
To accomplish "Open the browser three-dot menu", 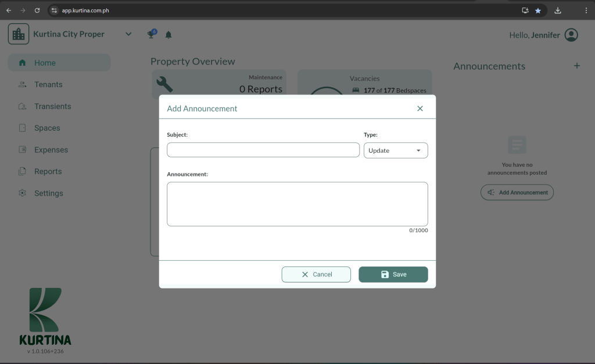I will (x=586, y=10).
